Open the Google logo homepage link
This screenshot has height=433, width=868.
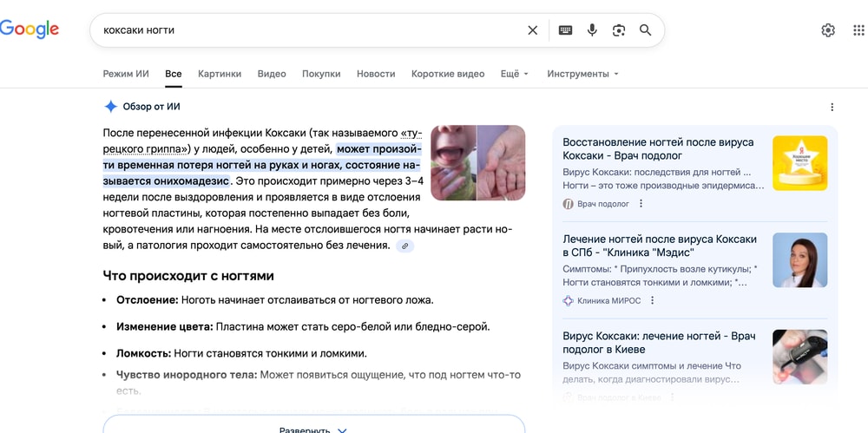[x=30, y=30]
